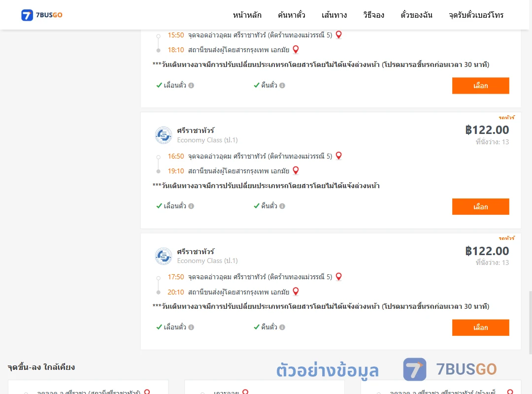532x394 pixels.
Task: Click ศรีราชาทัวร์ operator name on 16:50 trip
Action: coord(196,131)
